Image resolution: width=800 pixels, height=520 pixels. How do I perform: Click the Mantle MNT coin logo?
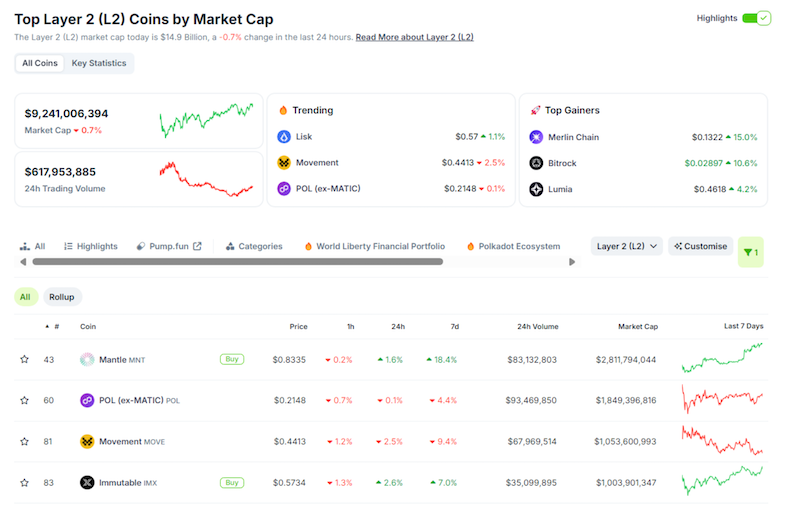coord(87,360)
